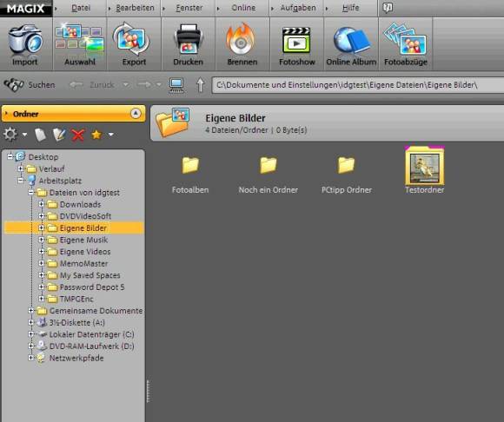Open the Bearbeiten menu
The image size is (504, 422).
click(135, 8)
